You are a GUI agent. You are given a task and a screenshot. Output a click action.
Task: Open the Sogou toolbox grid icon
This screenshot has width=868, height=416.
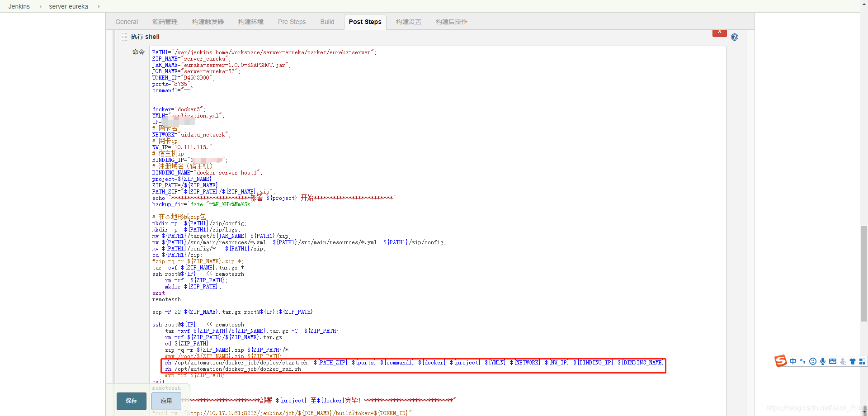tap(862, 361)
